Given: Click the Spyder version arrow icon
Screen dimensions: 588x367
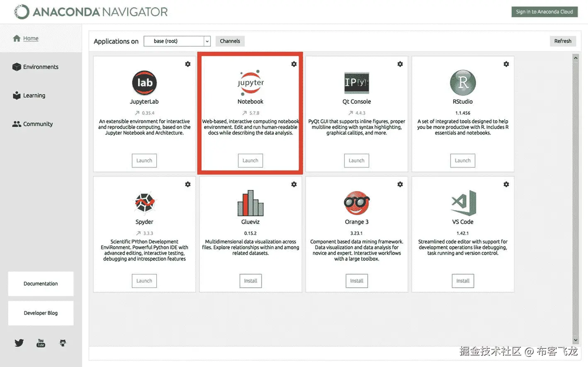Looking at the screenshot, I should coord(138,233).
